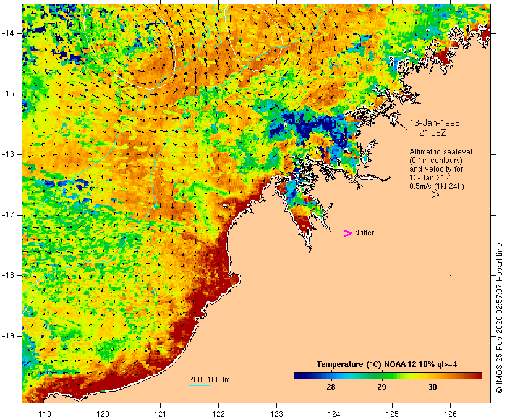Viewport: 507px width, 420px height.
Task: Click the '200 1000m' depth contour label
Action: (210, 380)
